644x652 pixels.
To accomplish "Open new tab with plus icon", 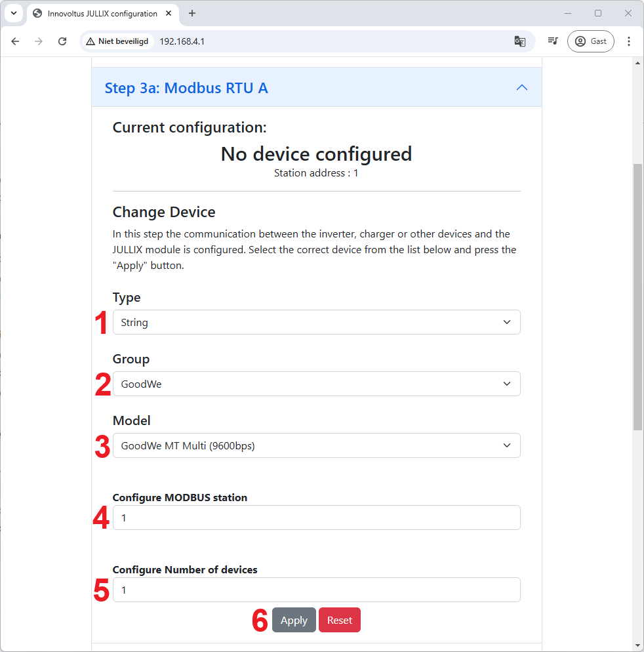I will pyautogui.click(x=192, y=13).
